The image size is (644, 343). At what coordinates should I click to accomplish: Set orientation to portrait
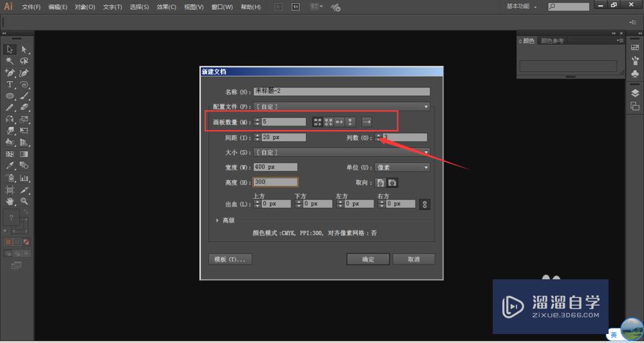381,183
